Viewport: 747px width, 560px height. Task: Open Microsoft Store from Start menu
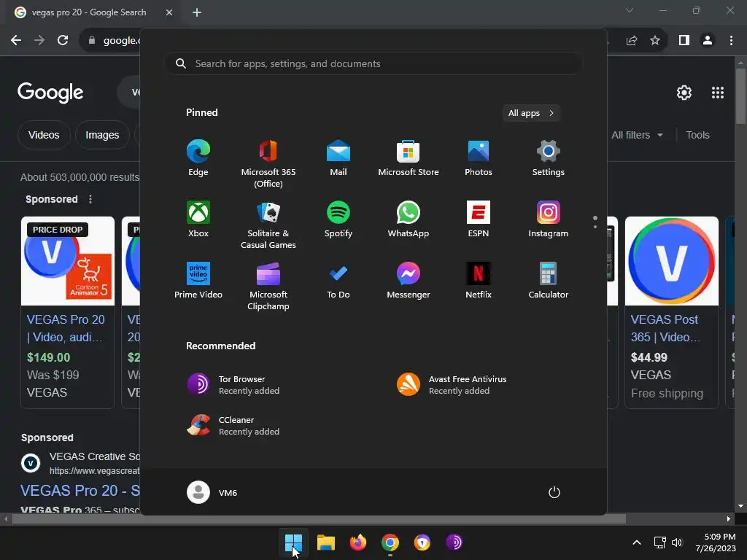[x=409, y=158]
